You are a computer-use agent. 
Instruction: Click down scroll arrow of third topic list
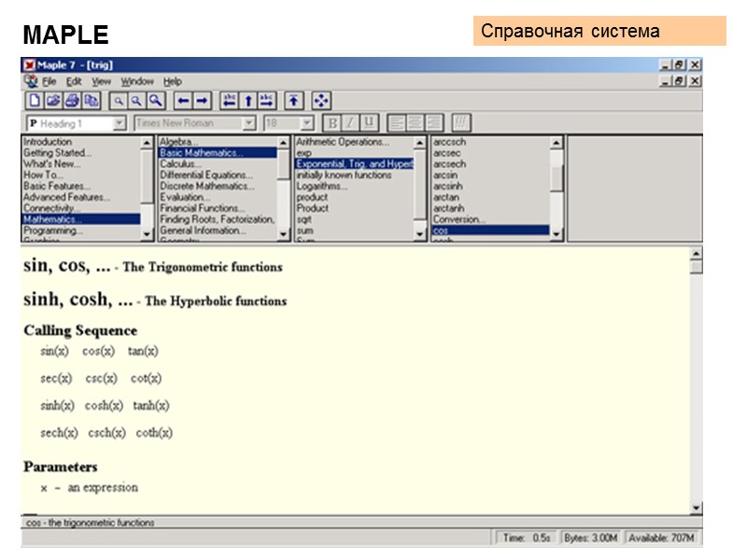419,234
